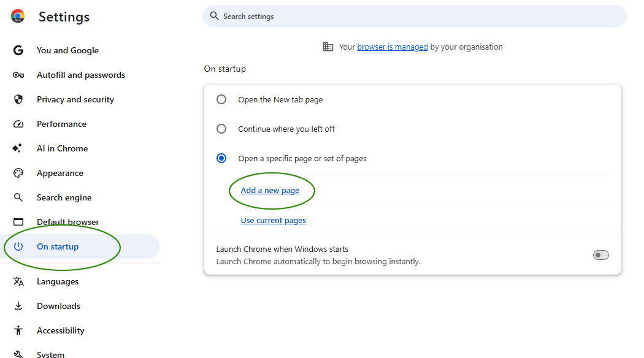Screen dimensions: 644x358
Task: Click the person icon for Accessibility
Action: pyautogui.click(x=18, y=330)
